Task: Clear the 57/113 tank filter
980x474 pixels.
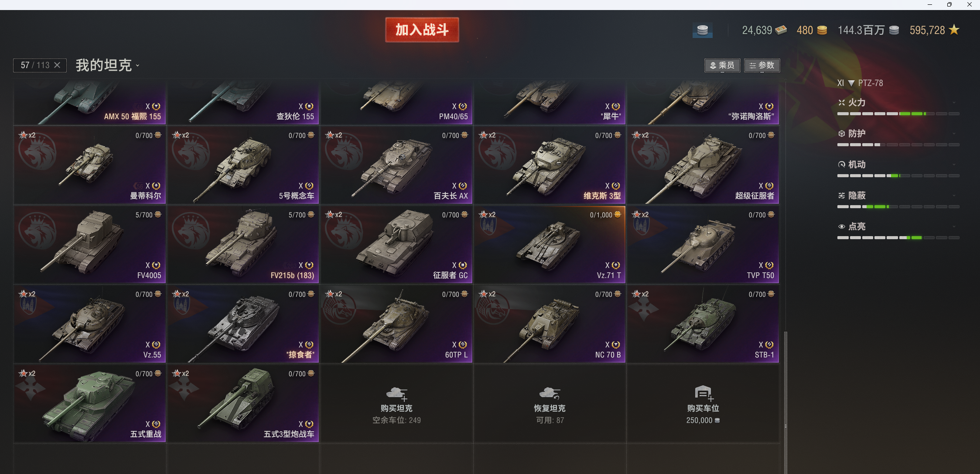Action: 57,65
